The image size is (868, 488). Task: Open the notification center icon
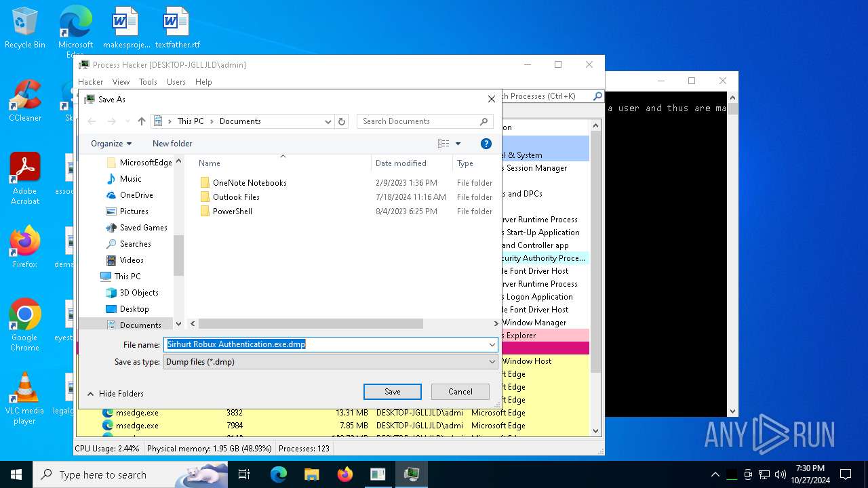846,474
